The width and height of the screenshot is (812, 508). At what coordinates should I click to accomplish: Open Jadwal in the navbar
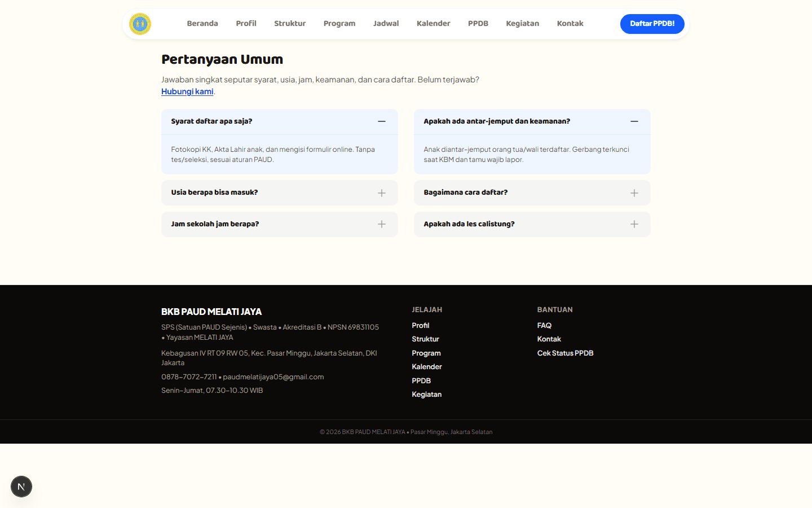click(386, 24)
